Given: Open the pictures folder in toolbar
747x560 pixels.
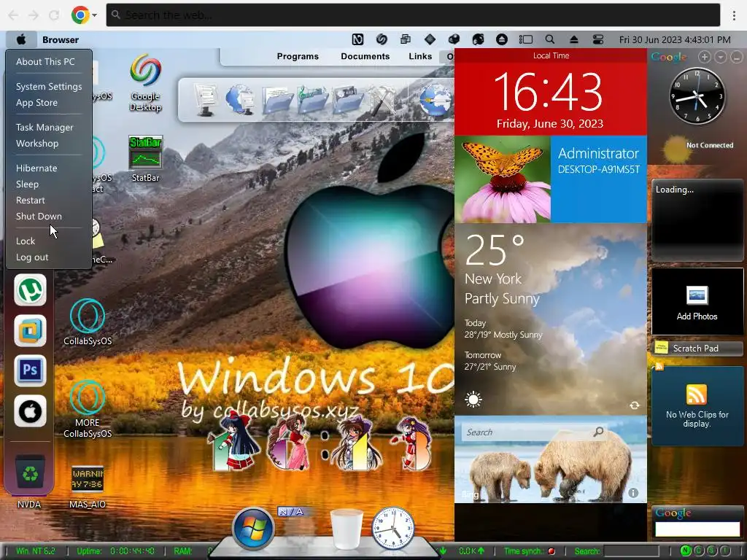Looking at the screenshot, I should [348, 99].
